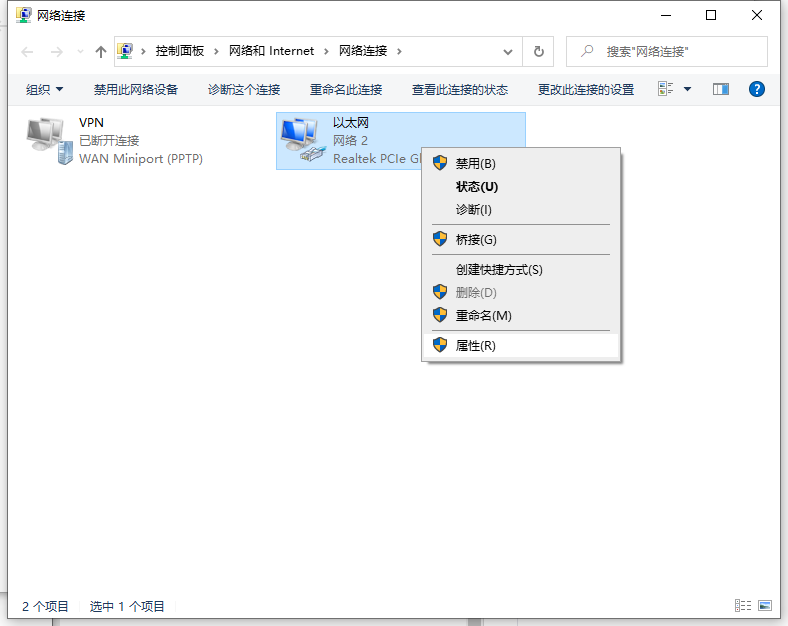Image resolution: width=788 pixels, height=626 pixels.
Task: Click the VPN connection icon
Action: pyautogui.click(x=49, y=140)
